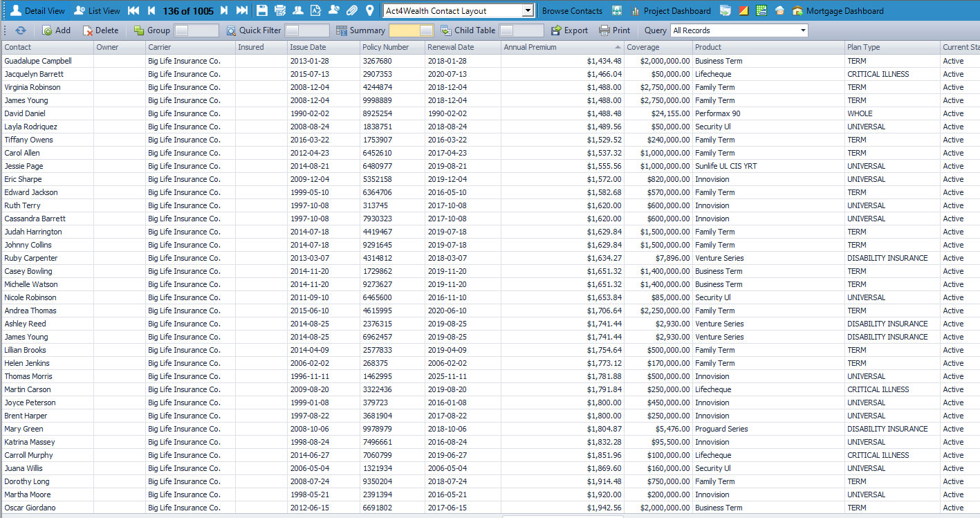The image size is (980, 518).
Task: Click the two-person contacts icon
Action: click(x=298, y=10)
